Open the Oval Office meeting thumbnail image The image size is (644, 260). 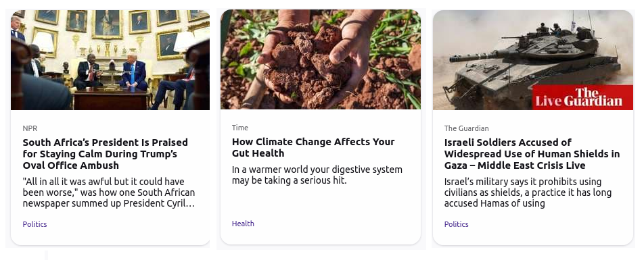110,60
